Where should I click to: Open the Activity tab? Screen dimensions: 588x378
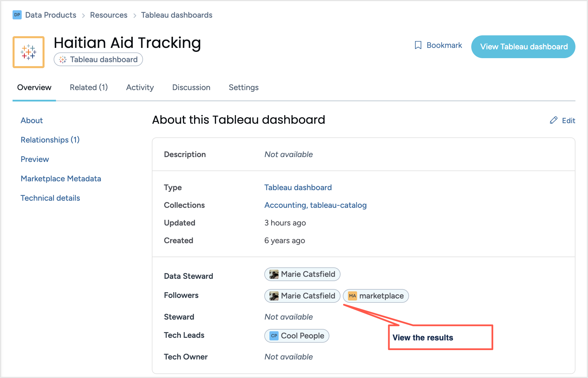[140, 87]
